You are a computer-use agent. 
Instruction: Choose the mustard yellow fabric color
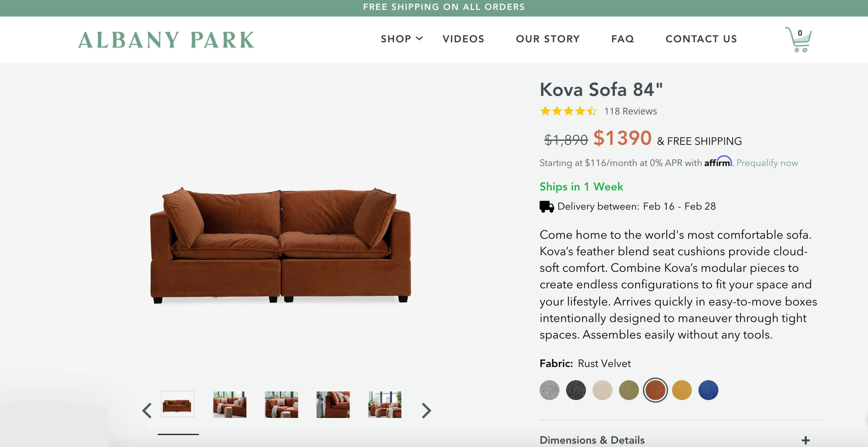pos(682,390)
